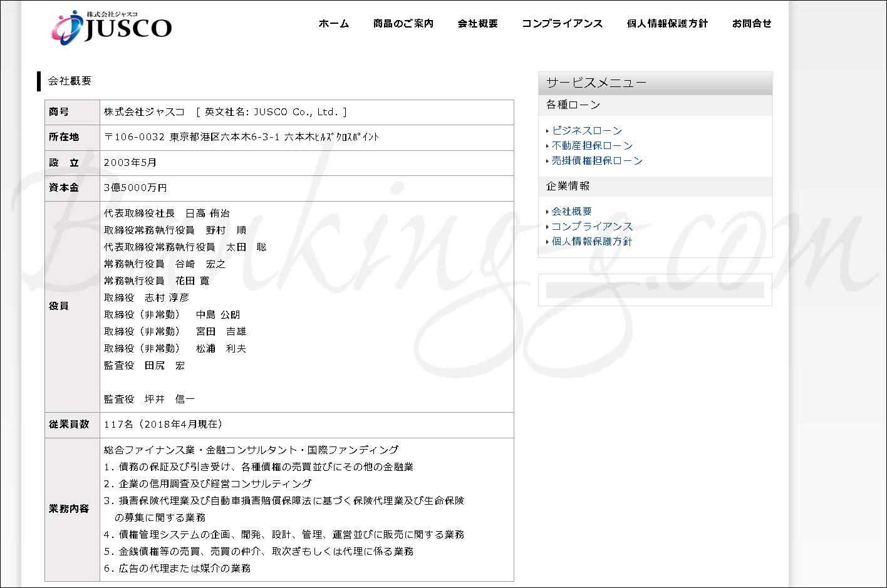Open the お問合せ contact page

tap(752, 24)
